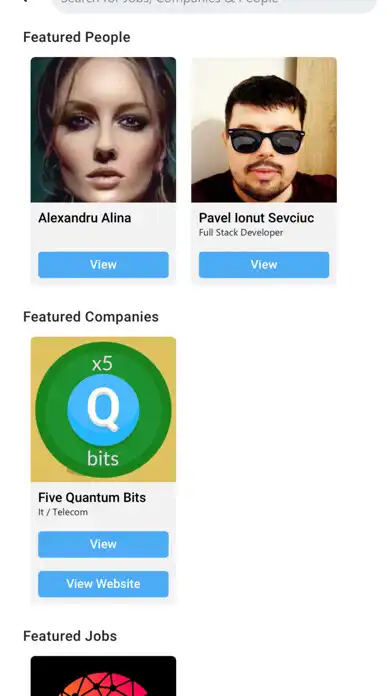
Task: Tap the Featured Jobs section heading
Action: pyautogui.click(x=70, y=636)
